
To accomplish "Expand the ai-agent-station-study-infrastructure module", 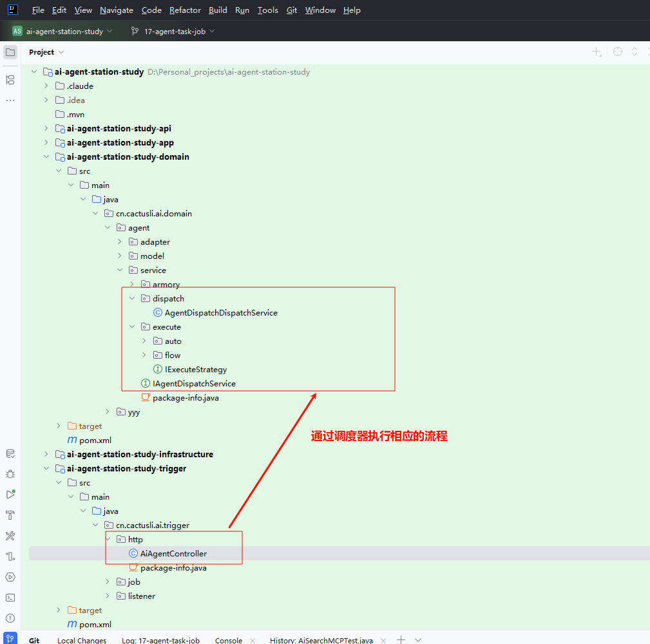I will point(46,455).
